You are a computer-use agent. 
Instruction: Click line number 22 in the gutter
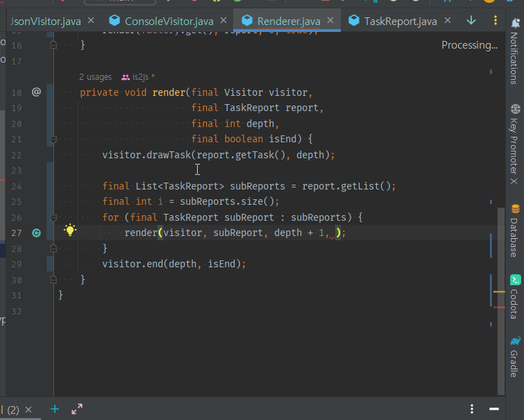[17, 156]
